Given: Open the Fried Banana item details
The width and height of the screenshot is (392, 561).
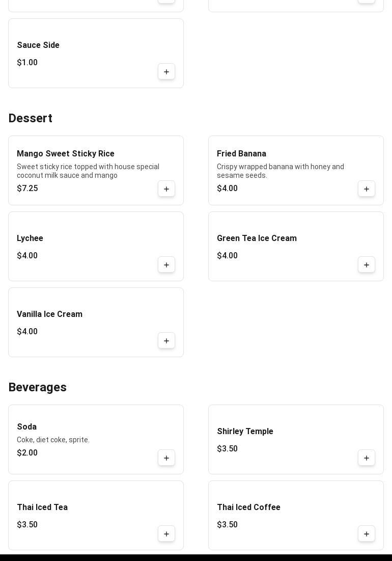Looking at the screenshot, I should [x=241, y=154].
